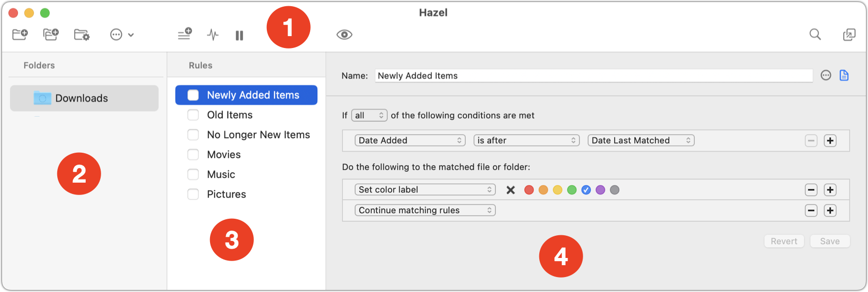Pause rules with the pause icon

pos(239,35)
